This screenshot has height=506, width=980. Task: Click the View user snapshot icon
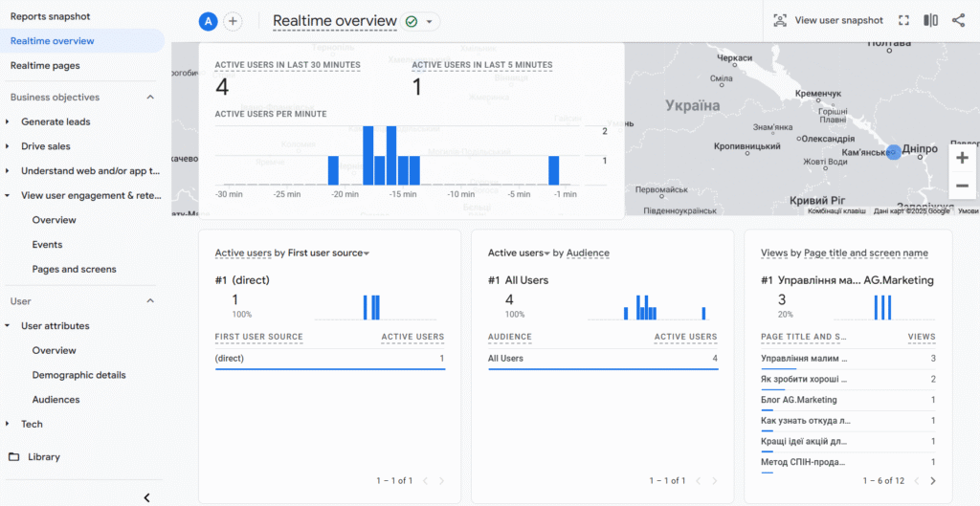pyautogui.click(x=780, y=21)
